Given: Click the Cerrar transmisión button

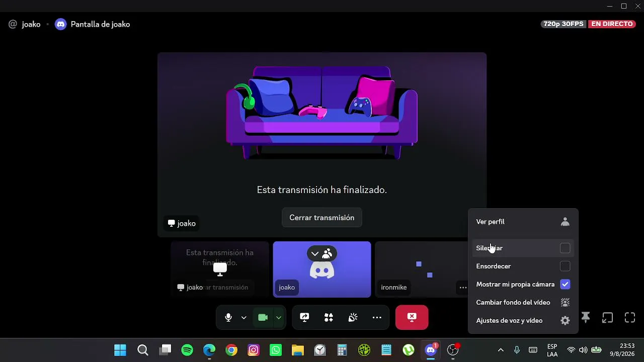Looking at the screenshot, I should pyautogui.click(x=322, y=218).
